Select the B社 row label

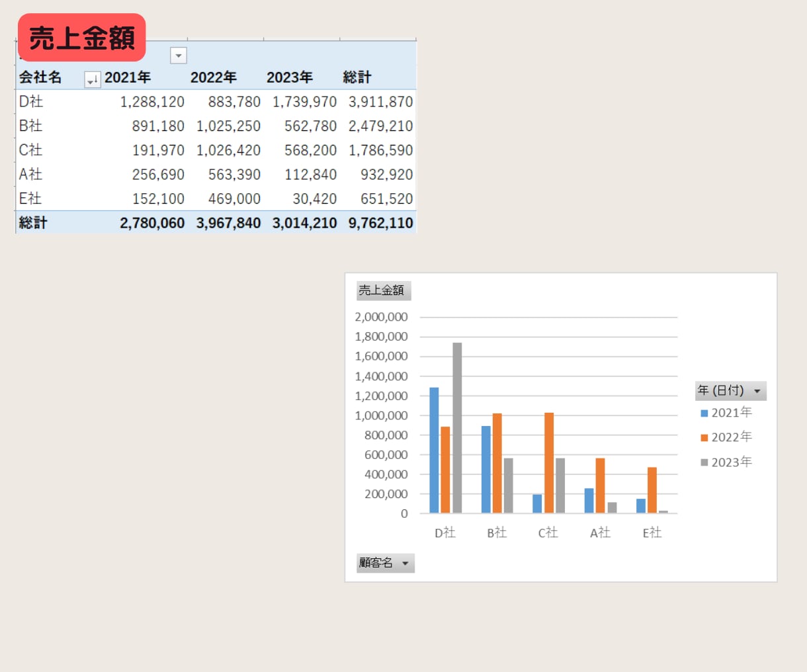click(x=31, y=126)
